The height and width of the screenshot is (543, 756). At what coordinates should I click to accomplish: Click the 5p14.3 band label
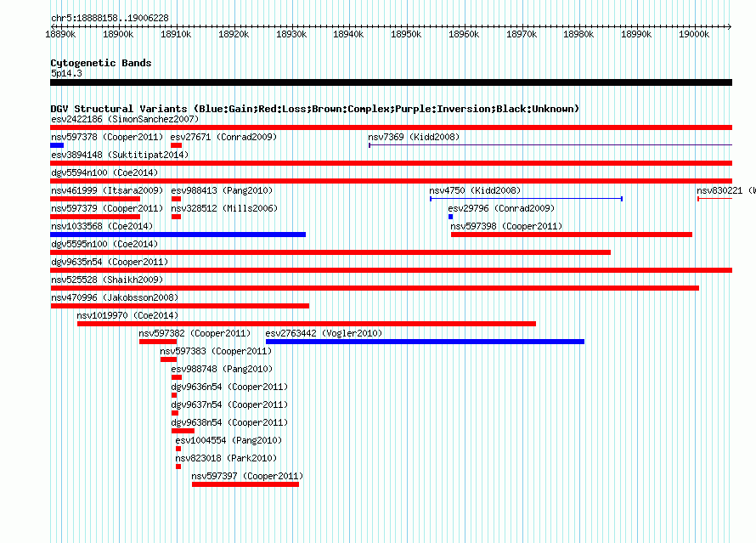(66, 73)
